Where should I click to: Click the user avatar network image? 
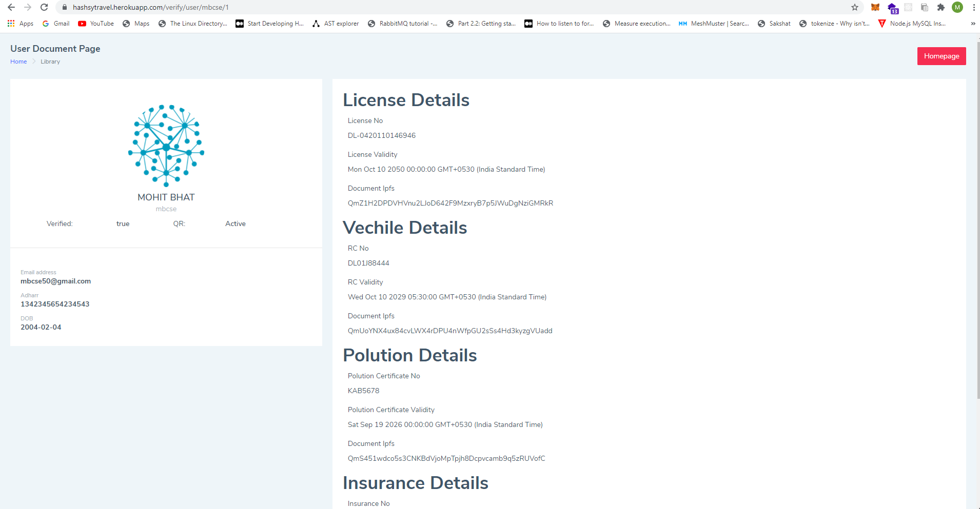pos(166,146)
